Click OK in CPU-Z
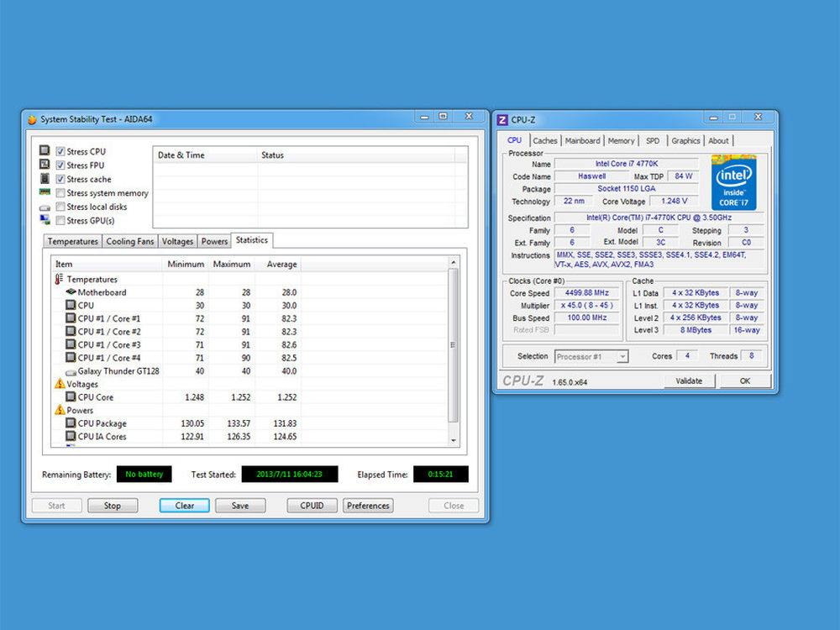Screen dimensions: 840x630 pyautogui.click(x=745, y=381)
